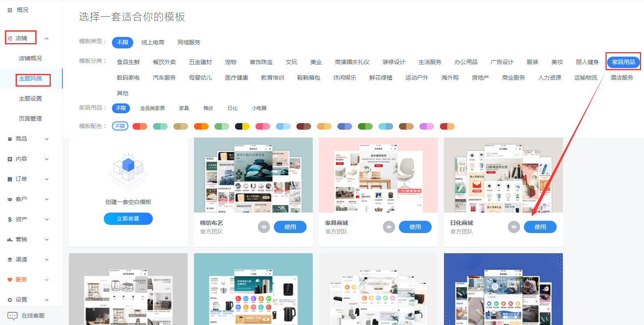Click the 概况 overview grid icon
644x325 pixels.
(x=10, y=10)
